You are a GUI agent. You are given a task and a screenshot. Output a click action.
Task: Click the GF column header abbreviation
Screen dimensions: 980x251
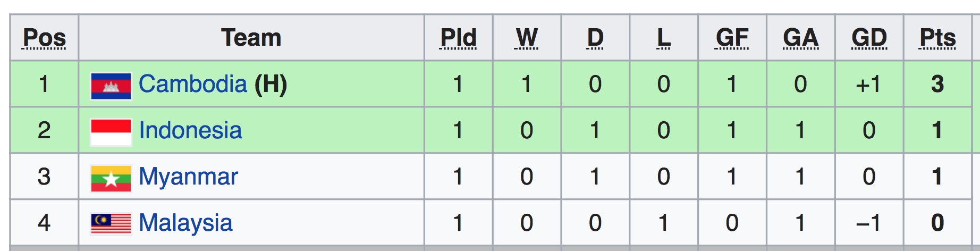[x=732, y=38]
